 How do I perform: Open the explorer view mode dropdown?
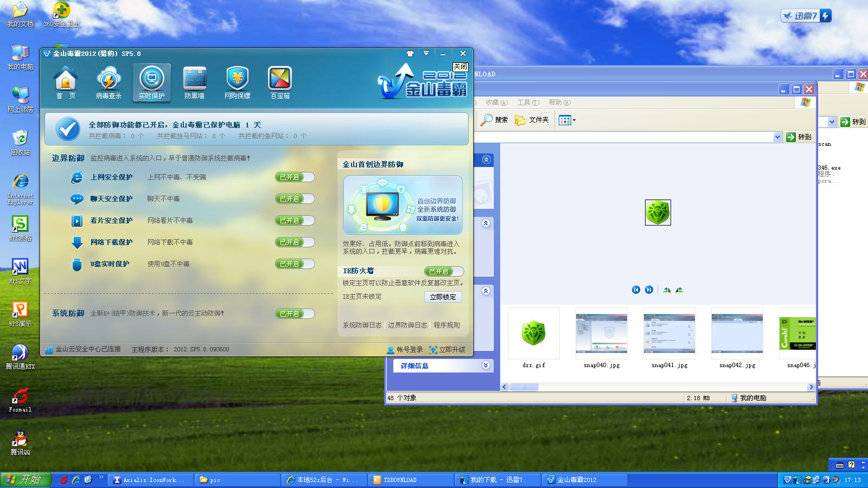point(567,120)
